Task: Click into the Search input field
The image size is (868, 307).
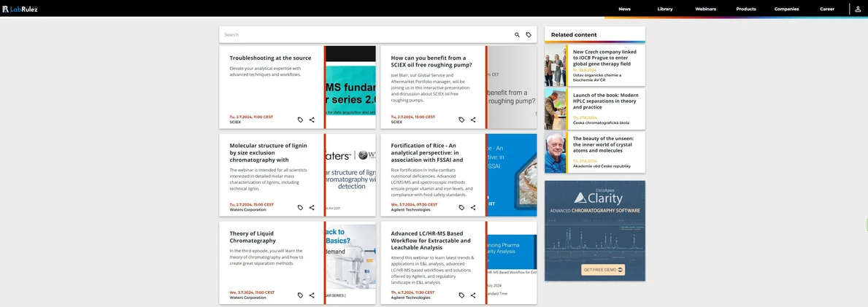Action: 365,35
